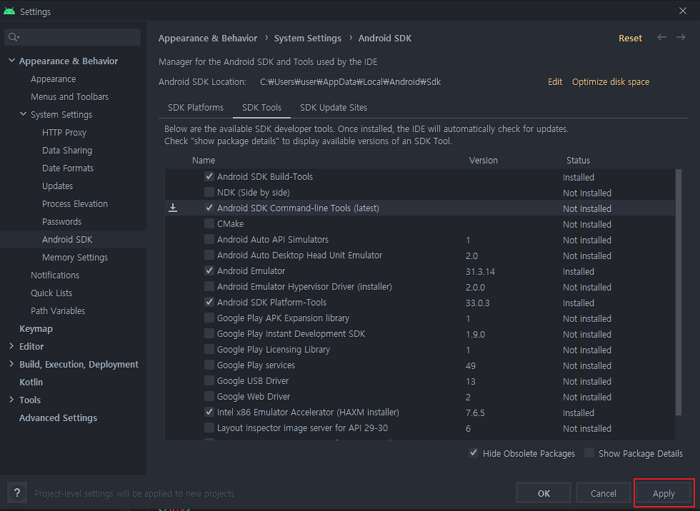Click the Cancel button

603,493
